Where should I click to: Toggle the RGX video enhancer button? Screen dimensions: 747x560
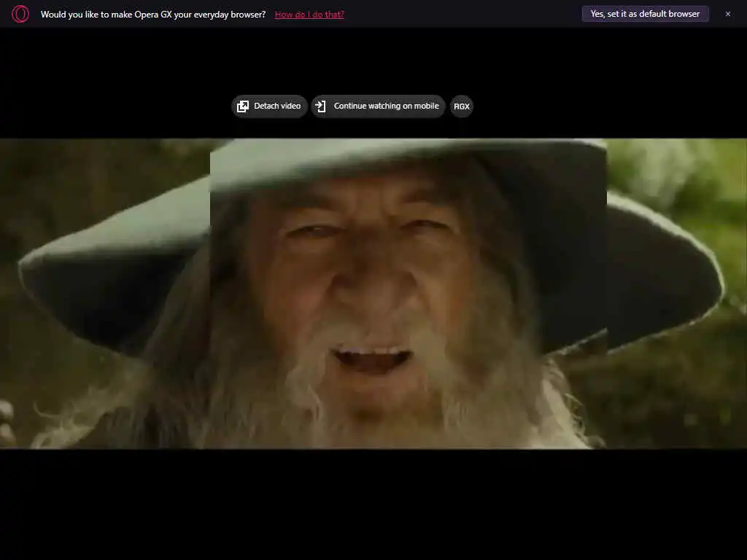click(461, 106)
